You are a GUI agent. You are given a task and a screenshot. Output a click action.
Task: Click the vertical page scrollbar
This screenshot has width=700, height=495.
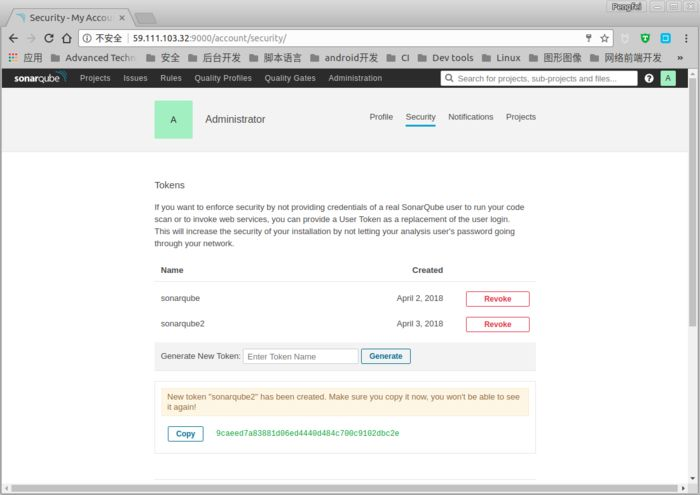(692, 202)
